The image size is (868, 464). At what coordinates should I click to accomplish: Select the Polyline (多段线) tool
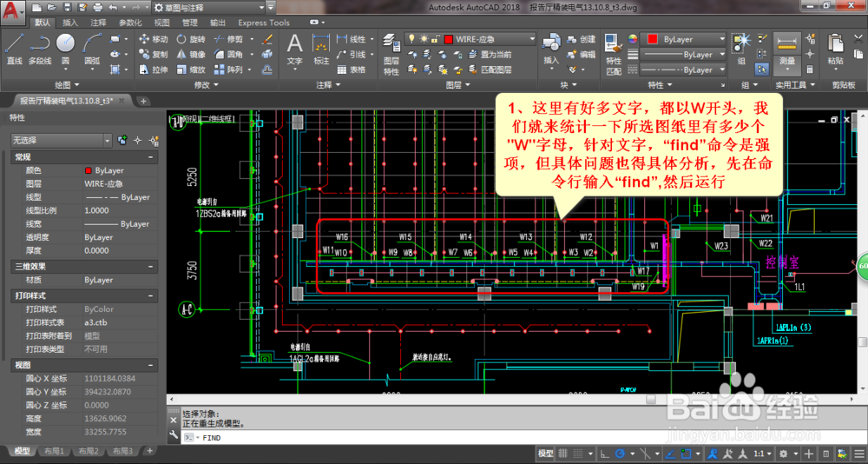pos(39,50)
